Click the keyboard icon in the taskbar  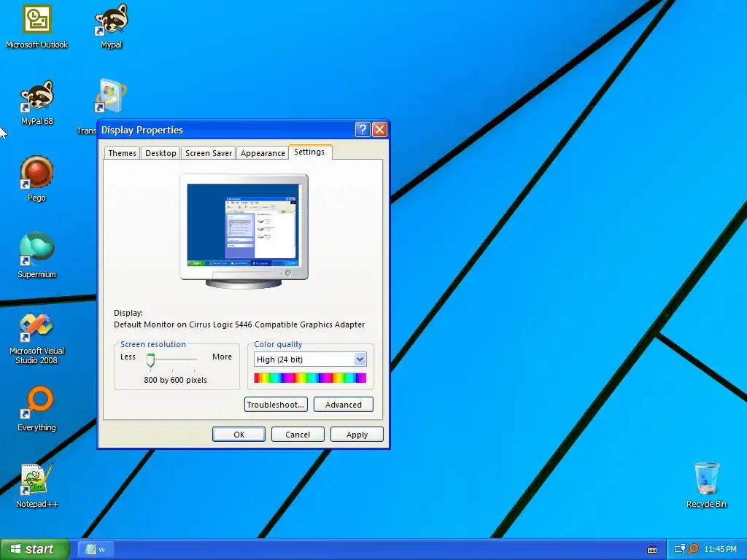click(x=652, y=550)
